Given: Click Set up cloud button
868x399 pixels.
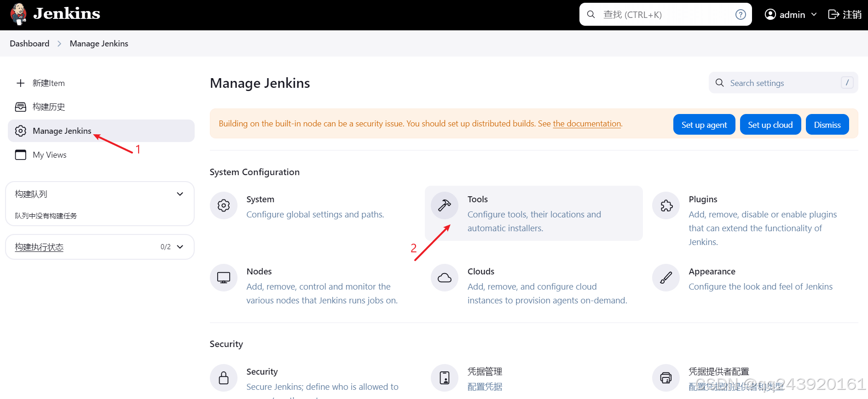Looking at the screenshot, I should (x=770, y=125).
